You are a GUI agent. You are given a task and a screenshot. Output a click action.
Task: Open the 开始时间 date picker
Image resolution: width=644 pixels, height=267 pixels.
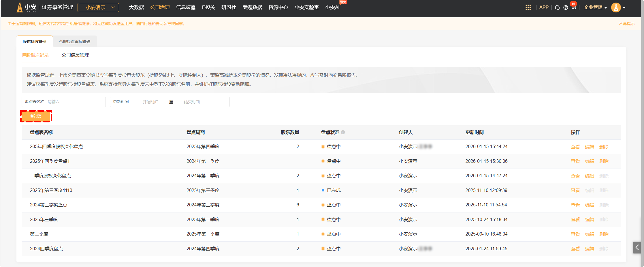pyautogui.click(x=150, y=102)
